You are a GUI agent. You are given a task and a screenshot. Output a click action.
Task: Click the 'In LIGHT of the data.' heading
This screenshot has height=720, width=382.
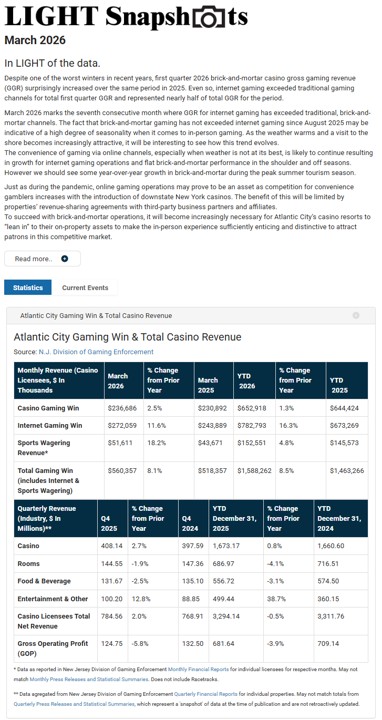coord(52,63)
